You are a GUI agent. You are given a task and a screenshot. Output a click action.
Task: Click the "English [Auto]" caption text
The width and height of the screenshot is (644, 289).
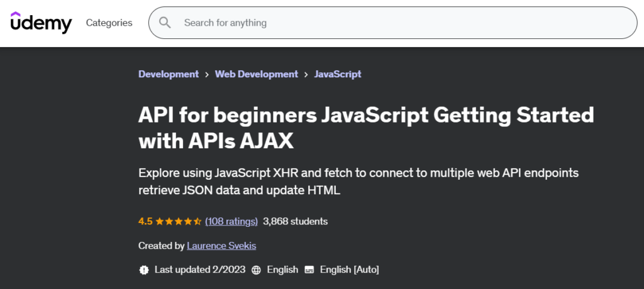350,270
